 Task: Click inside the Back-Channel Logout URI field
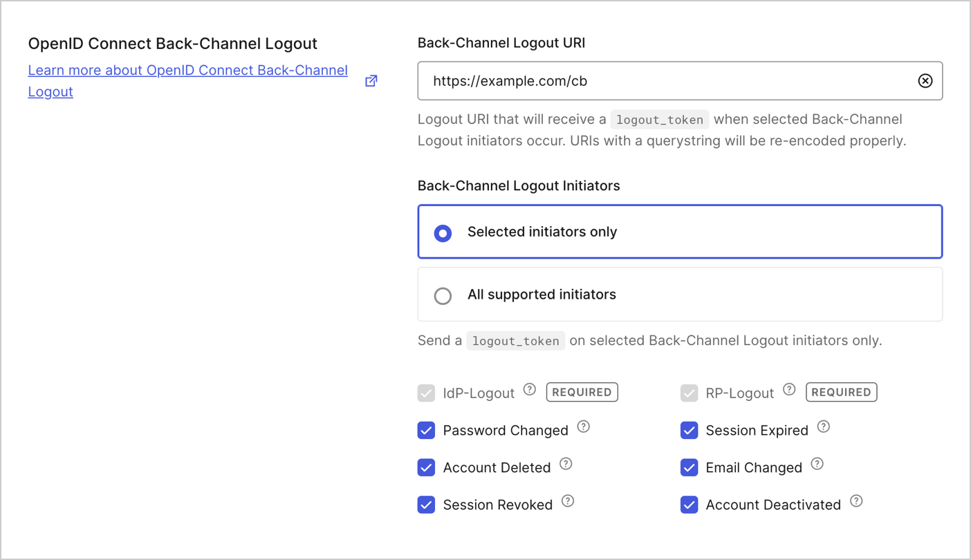click(622, 81)
